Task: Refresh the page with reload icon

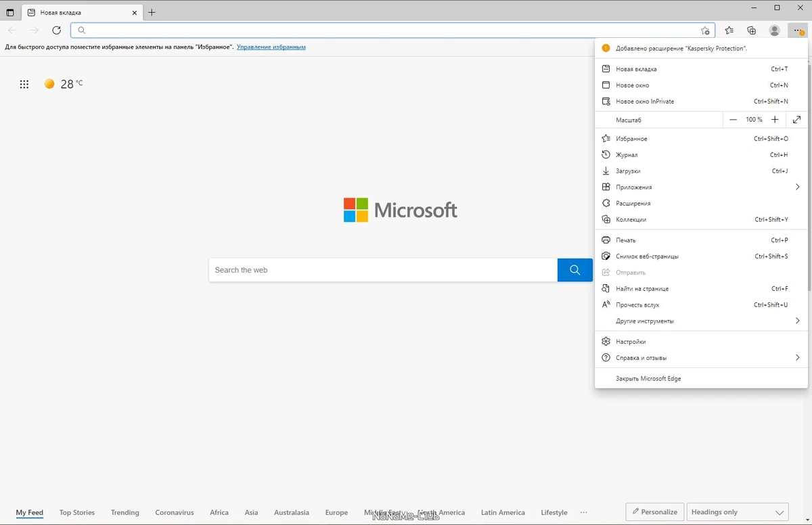Action: 57,30
